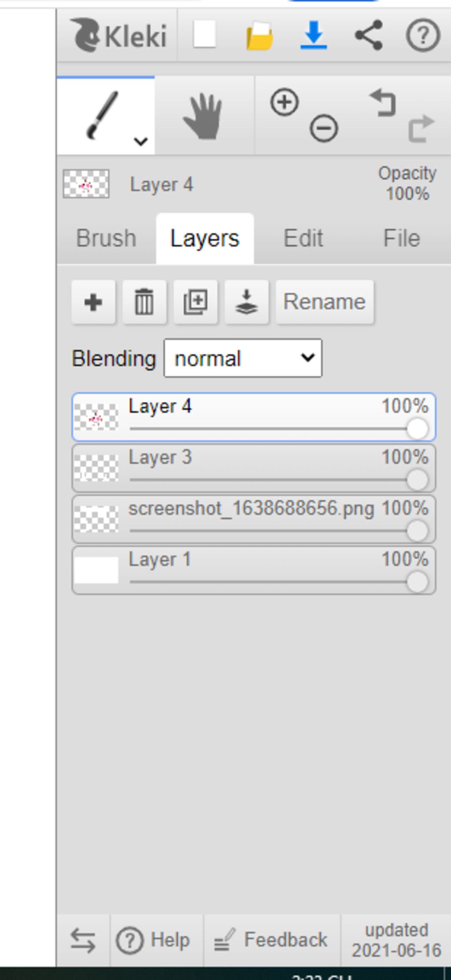451x980 pixels.
Task: Click the New Image blank page icon
Action: click(x=204, y=34)
